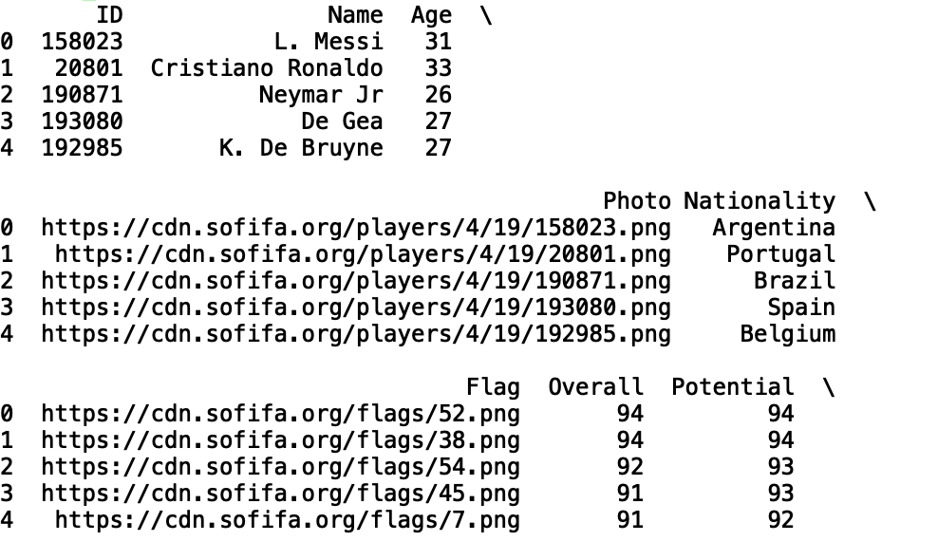Viewport: 938px width, 560px height.
Task: Click the Nationality column header
Action: (x=760, y=201)
